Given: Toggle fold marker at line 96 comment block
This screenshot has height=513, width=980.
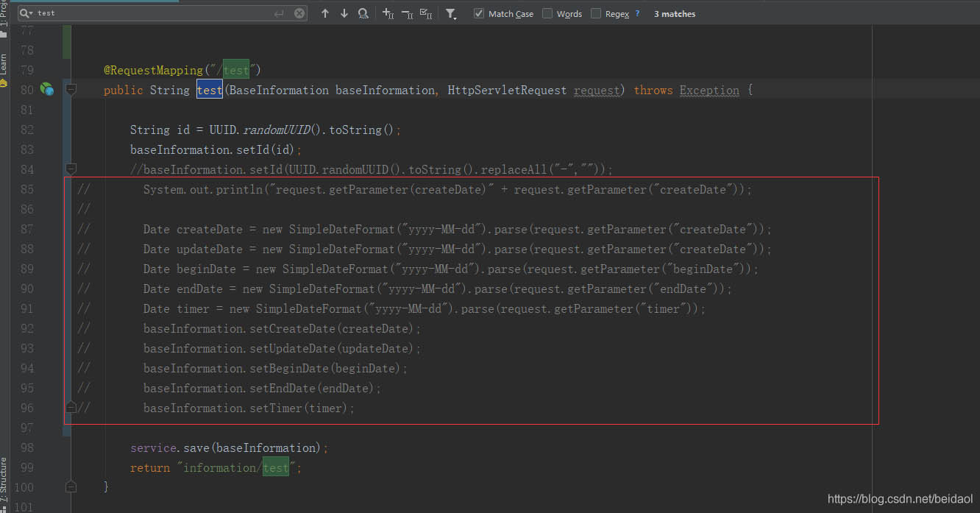Looking at the screenshot, I should [71, 407].
